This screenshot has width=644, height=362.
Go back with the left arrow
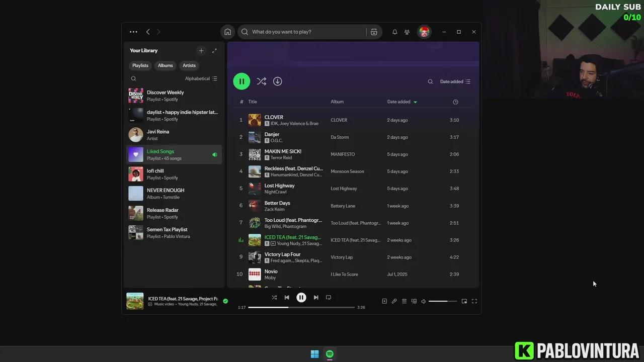[x=148, y=32]
